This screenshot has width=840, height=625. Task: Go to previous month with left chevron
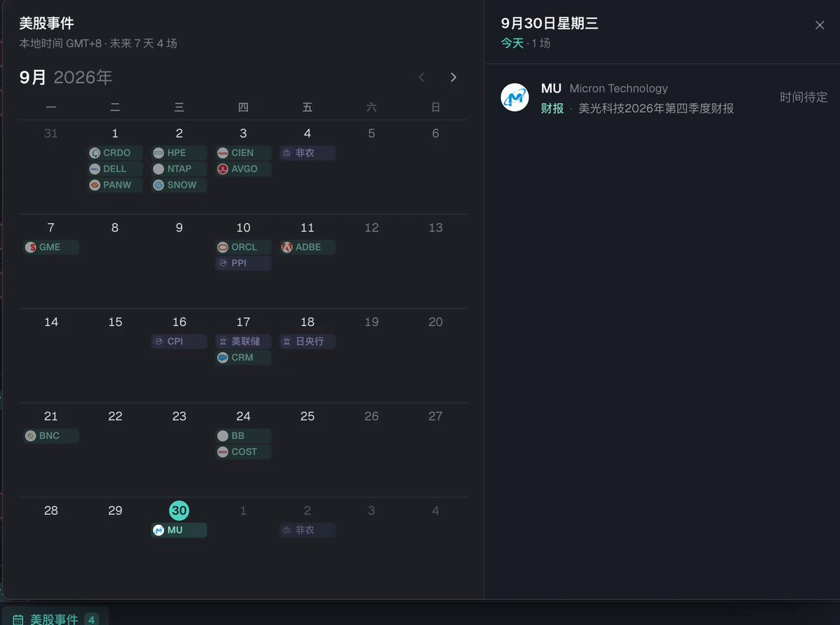point(421,77)
